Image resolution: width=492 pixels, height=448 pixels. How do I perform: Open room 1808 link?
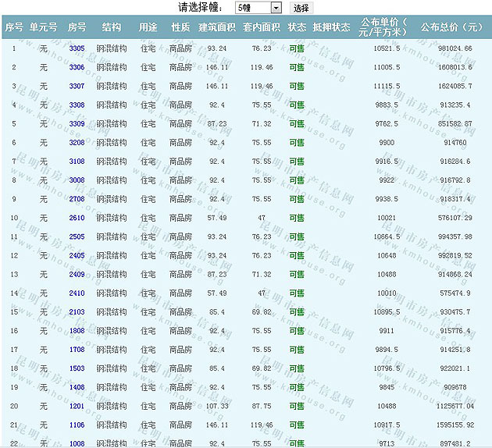[x=77, y=330]
